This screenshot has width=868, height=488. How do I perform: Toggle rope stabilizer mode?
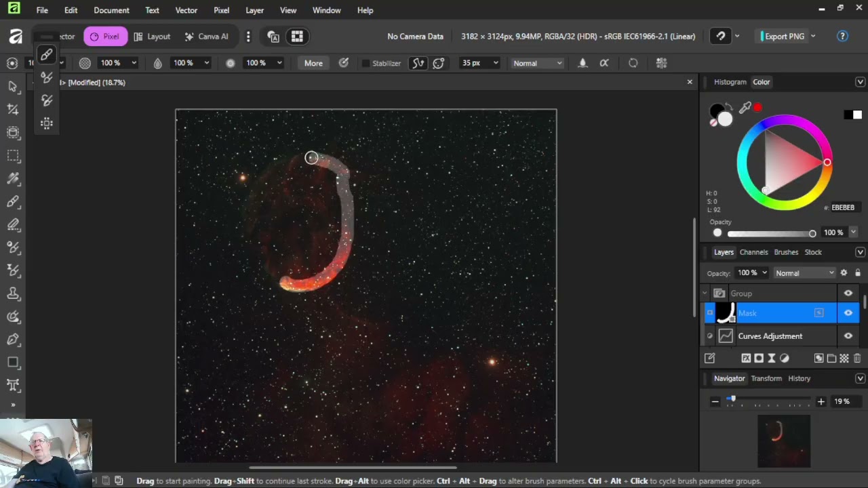pos(418,63)
